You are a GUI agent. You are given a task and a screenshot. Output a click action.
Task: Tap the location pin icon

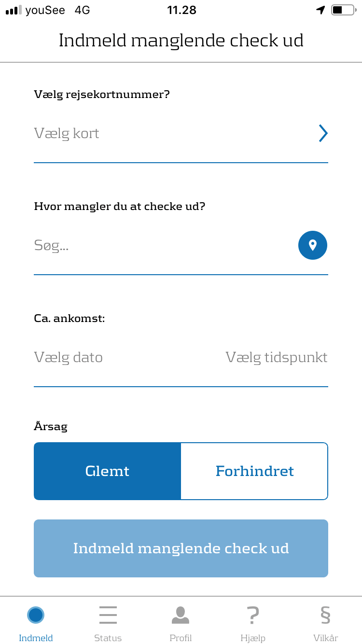312,245
